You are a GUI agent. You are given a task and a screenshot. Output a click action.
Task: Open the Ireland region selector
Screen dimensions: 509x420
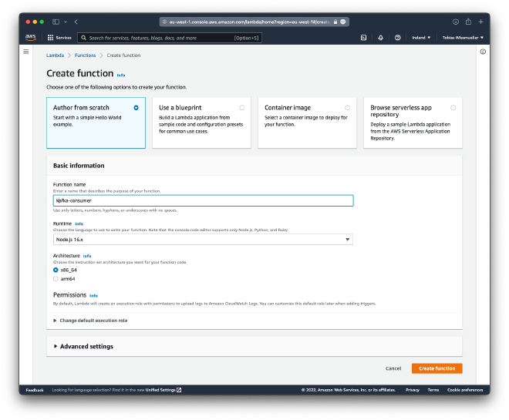point(420,37)
